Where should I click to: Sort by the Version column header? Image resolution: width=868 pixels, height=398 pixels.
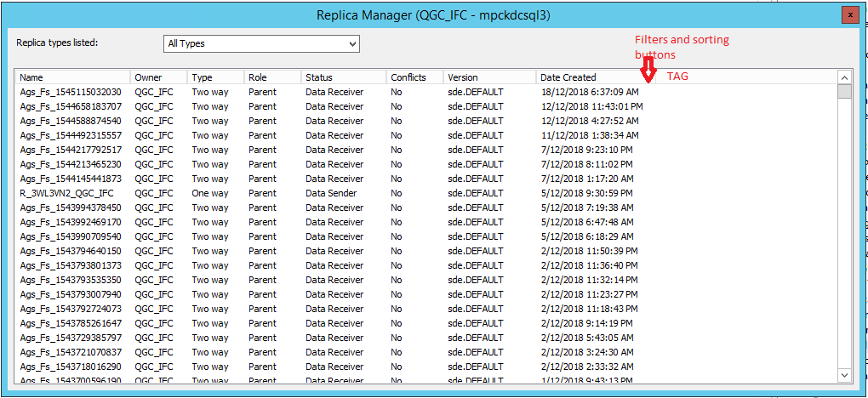pos(490,77)
